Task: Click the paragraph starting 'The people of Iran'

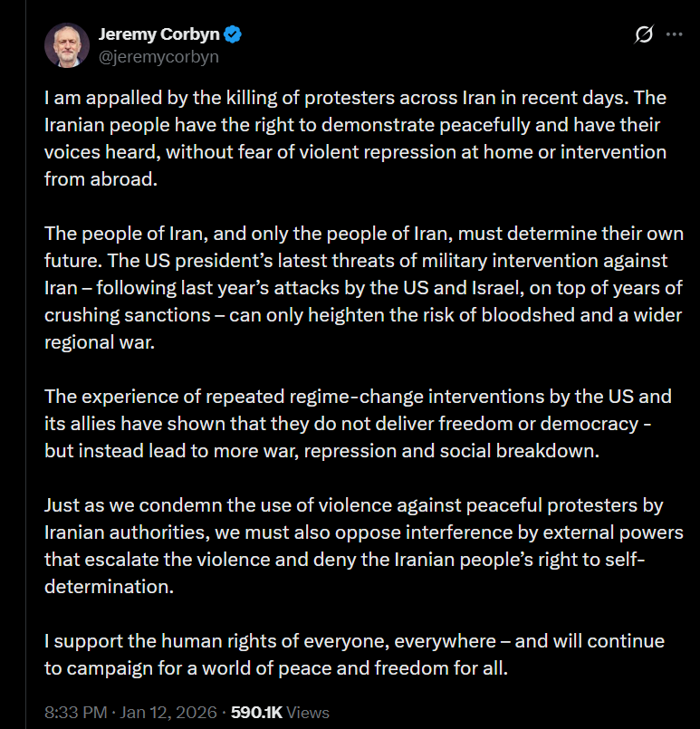Action: tap(364, 288)
